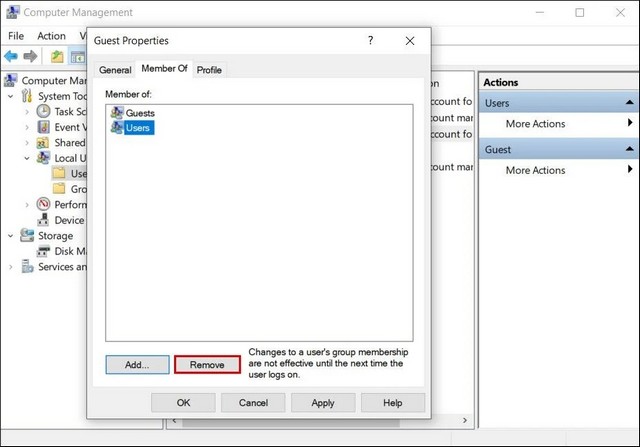The height and width of the screenshot is (447, 640).
Task: Collapse the Users section in Actions pane
Action: pos(629,102)
